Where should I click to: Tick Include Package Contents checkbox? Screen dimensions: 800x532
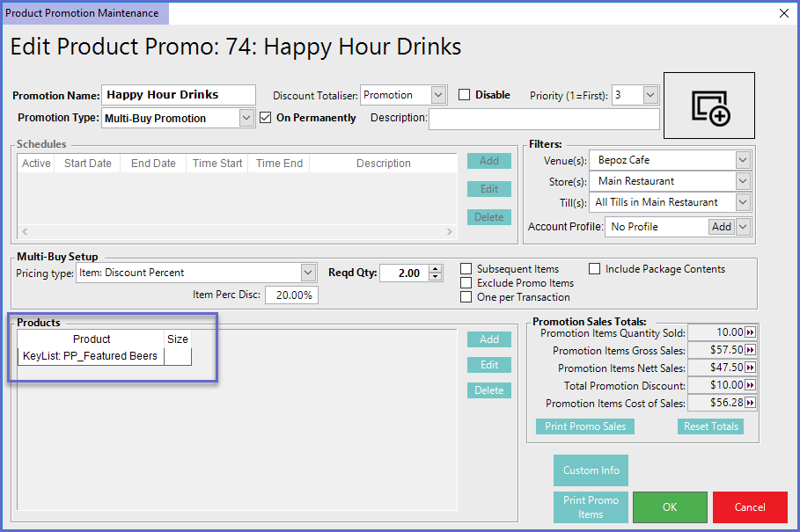[x=595, y=269]
